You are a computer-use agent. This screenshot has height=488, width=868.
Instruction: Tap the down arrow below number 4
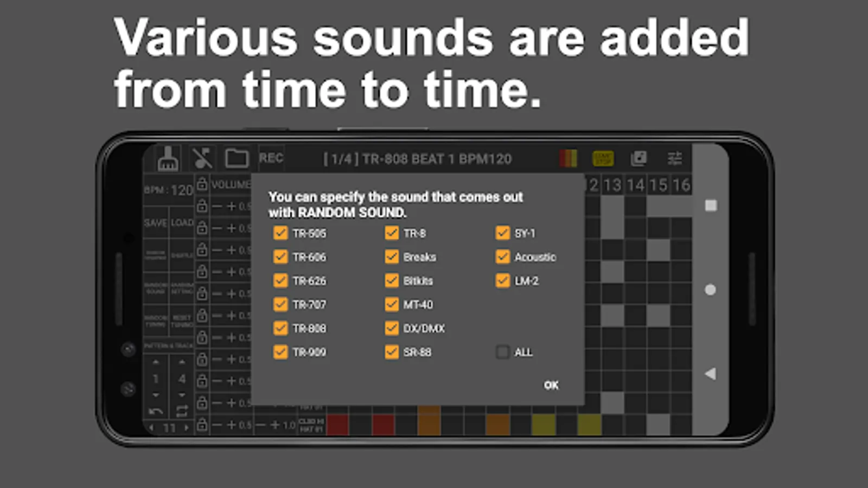pos(182,395)
